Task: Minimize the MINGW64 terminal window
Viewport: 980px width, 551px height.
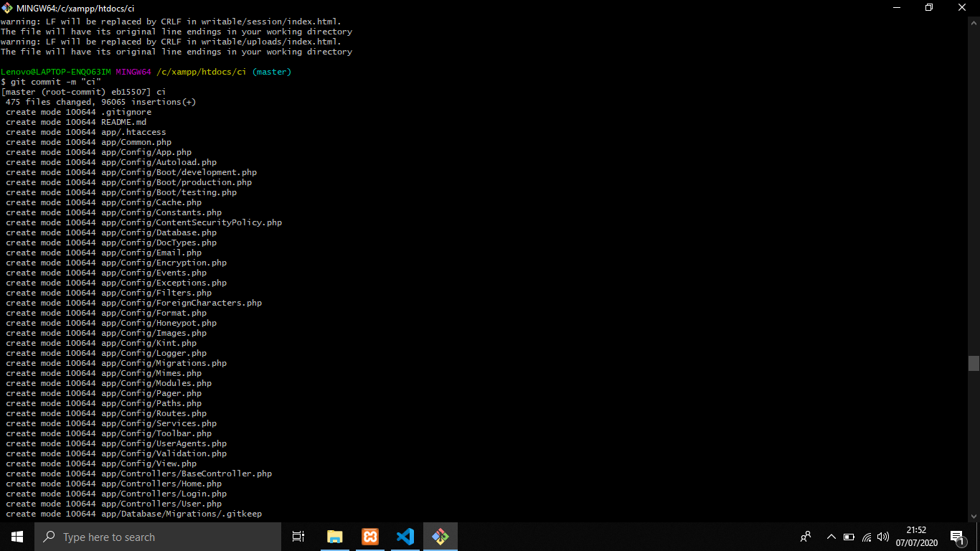Action: (x=896, y=8)
